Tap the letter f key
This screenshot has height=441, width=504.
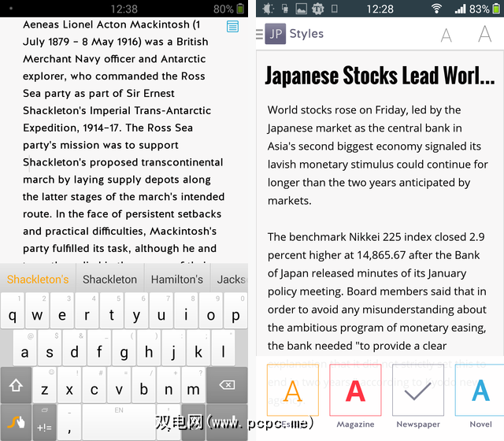tap(99, 348)
